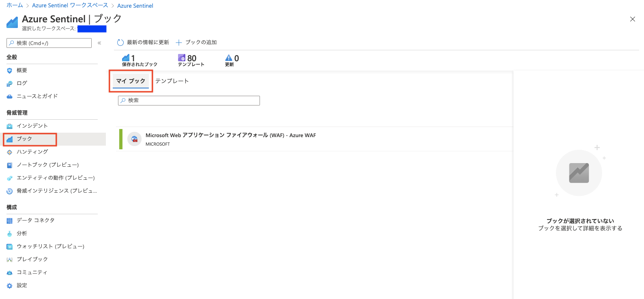The height and width of the screenshot is (299, 644).
Task: Click the MICROSOFT publisher label
Action: 158,144
